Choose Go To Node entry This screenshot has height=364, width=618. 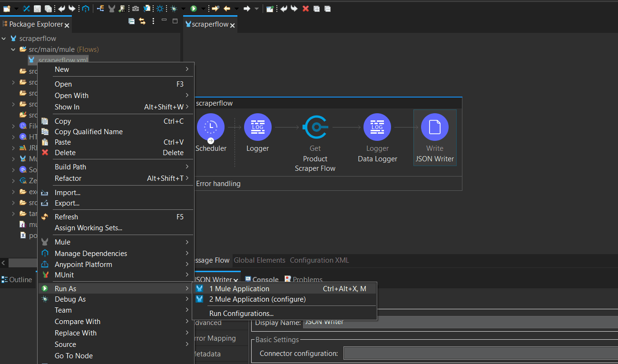pyautogui.click(x=117, y=356)
